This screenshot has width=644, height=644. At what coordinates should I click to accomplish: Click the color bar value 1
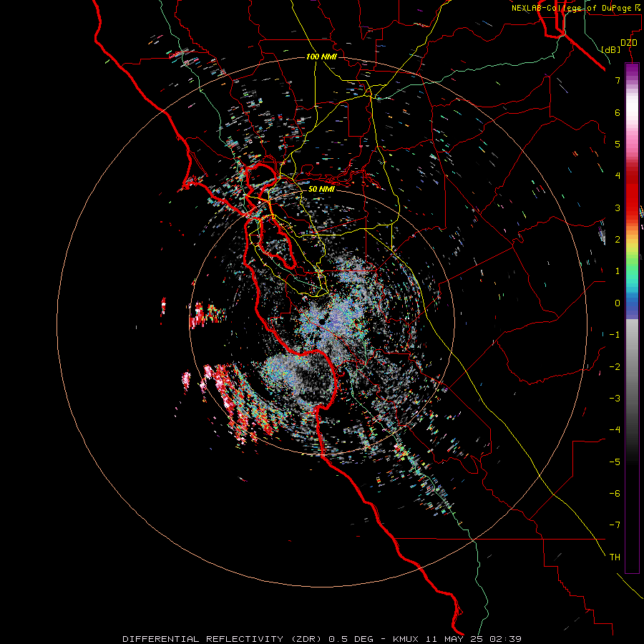pos(618,271)
